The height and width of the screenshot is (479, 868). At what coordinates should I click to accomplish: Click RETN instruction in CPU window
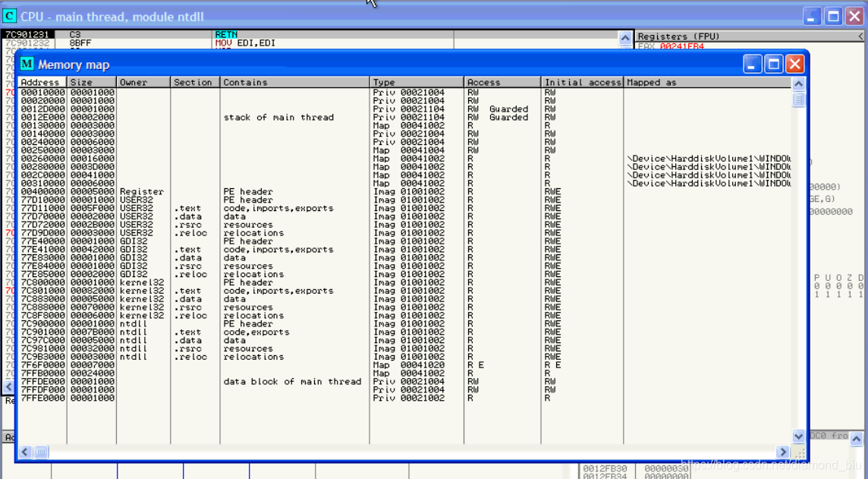(226, 34)
